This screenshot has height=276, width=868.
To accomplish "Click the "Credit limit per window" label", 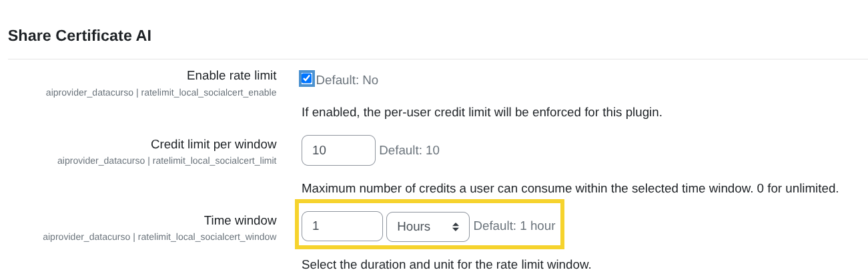I will pos(213,144).
